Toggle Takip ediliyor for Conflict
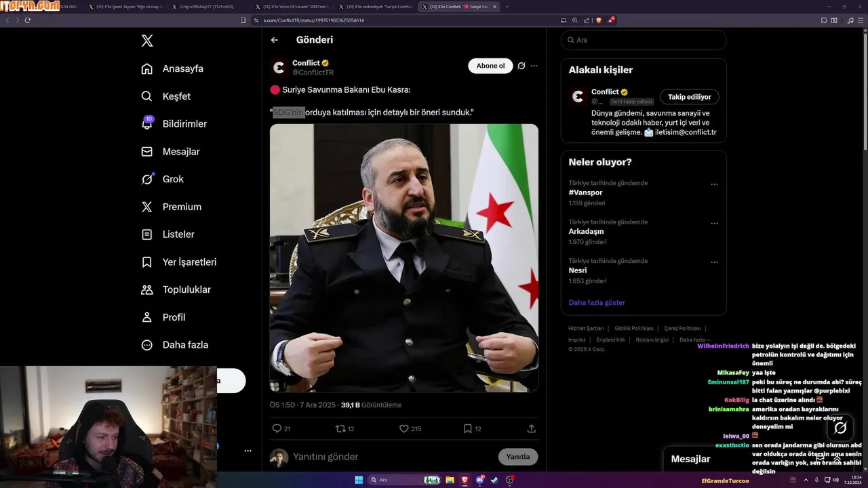 (690, 97)
